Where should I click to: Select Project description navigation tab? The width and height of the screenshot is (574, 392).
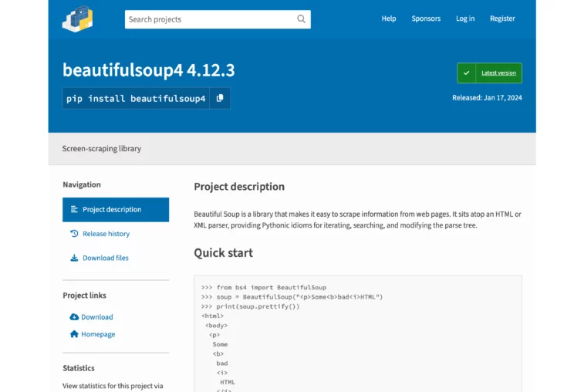[116, 210]
